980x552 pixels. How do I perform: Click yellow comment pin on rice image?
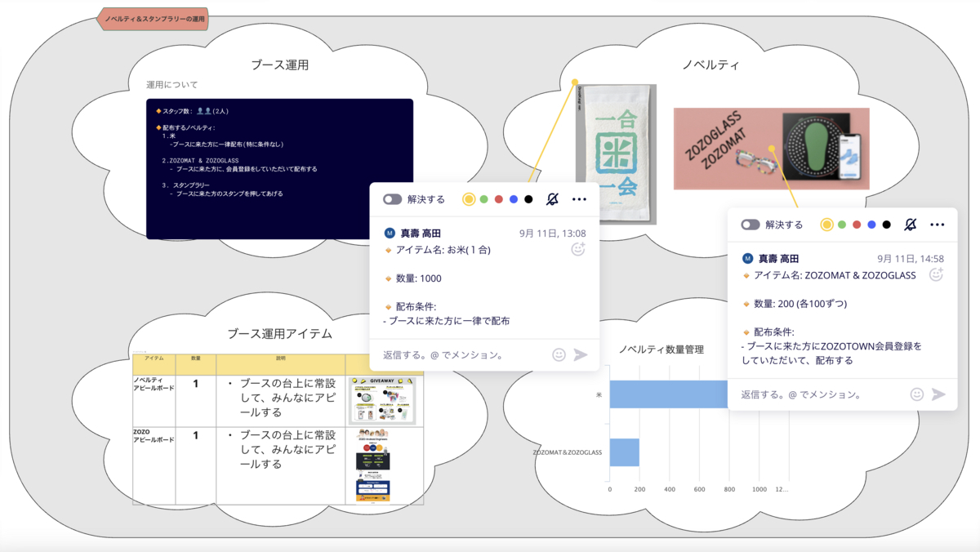[x=575, y=82]
